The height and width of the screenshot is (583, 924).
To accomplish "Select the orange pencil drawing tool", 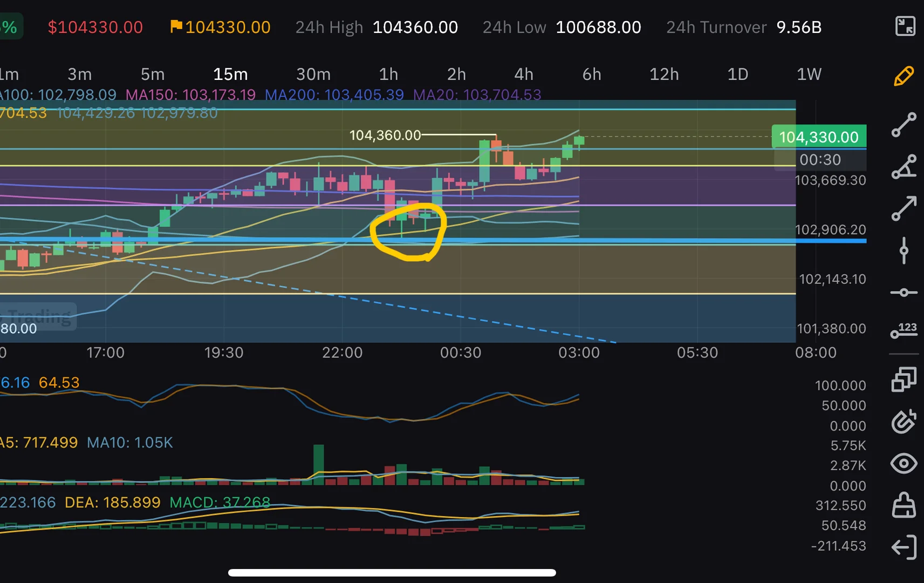I will 904,76.
